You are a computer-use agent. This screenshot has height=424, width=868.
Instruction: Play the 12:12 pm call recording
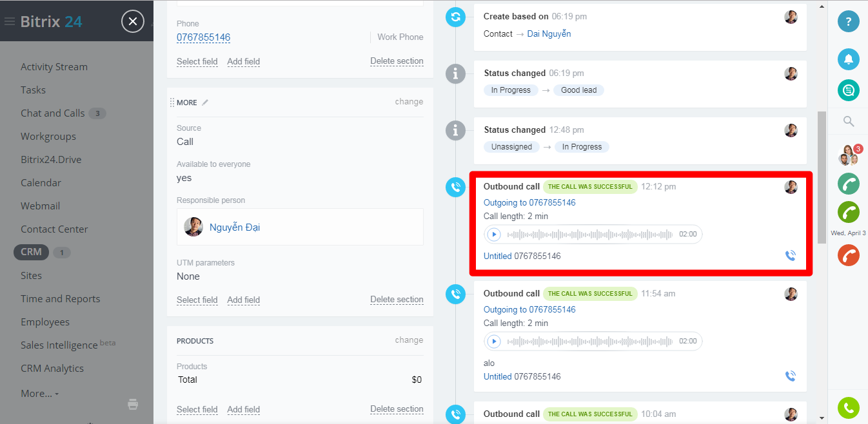click(494, 235)
